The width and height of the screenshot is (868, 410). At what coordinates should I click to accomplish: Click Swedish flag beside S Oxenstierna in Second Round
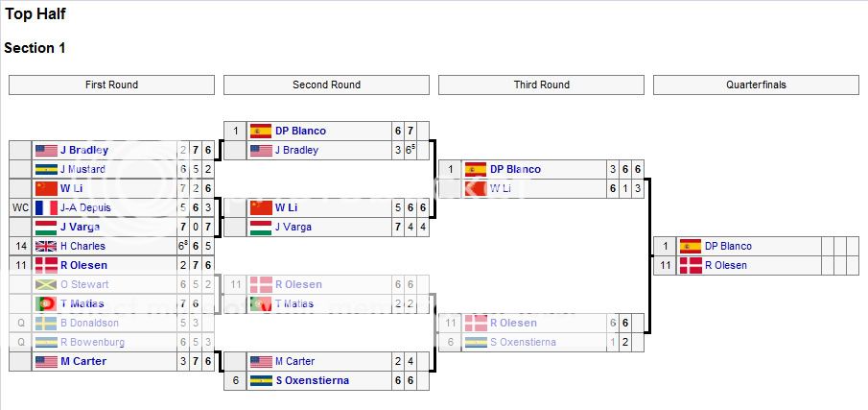click(x=261, y=380)
